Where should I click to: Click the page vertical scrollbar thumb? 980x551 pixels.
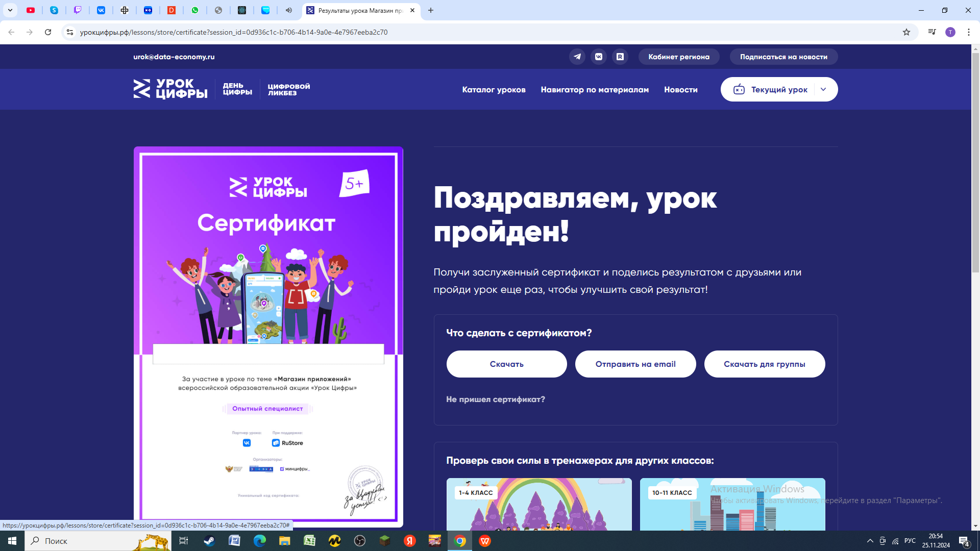click(975, 162)
